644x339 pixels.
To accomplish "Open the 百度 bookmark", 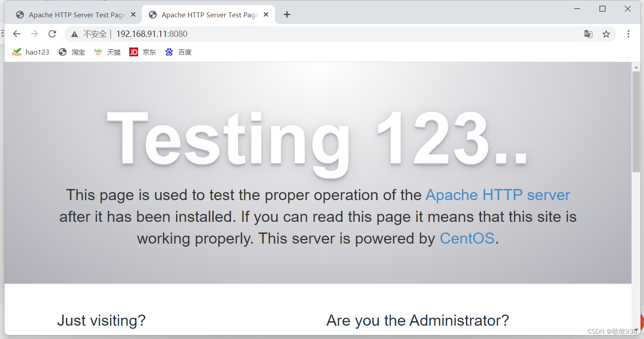I will 179,52.
